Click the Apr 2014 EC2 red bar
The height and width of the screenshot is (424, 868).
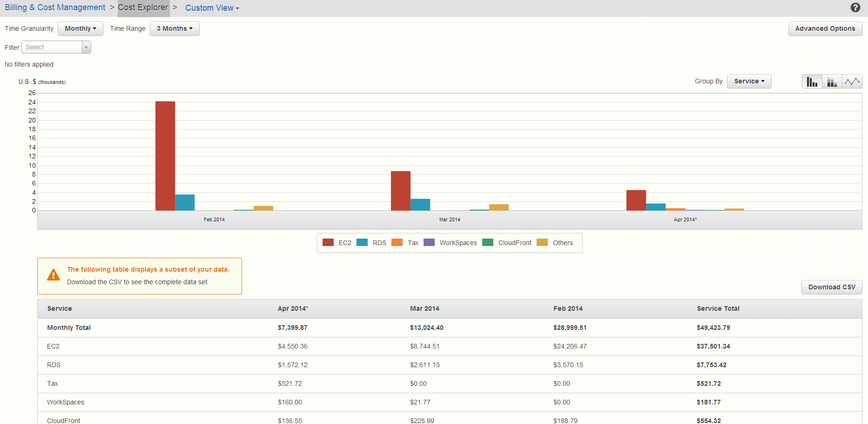(636, 200)
